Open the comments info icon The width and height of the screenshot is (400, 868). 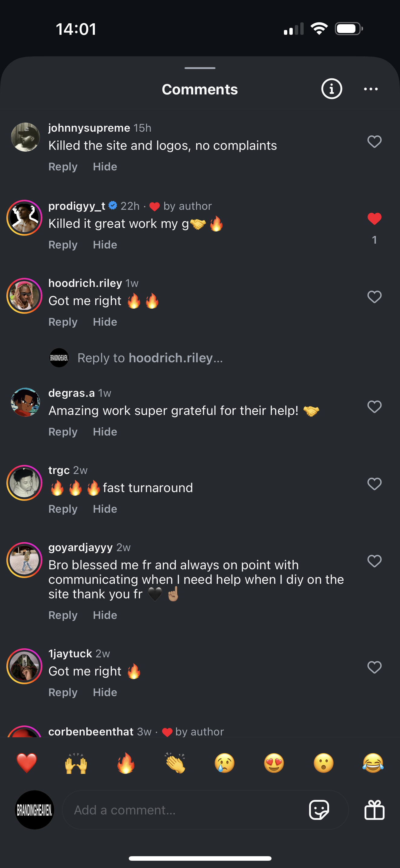pos(332,89)
